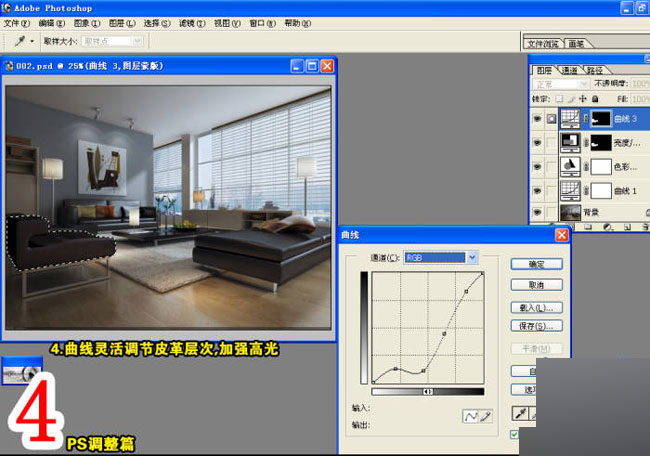Click the Fill percentage field
The height and width of the screenshot is (456, 650).
640,99
